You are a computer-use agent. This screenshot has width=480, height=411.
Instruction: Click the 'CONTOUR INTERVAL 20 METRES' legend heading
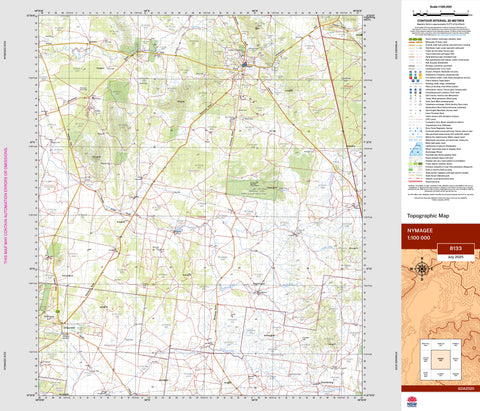click(x=441, y=21)
